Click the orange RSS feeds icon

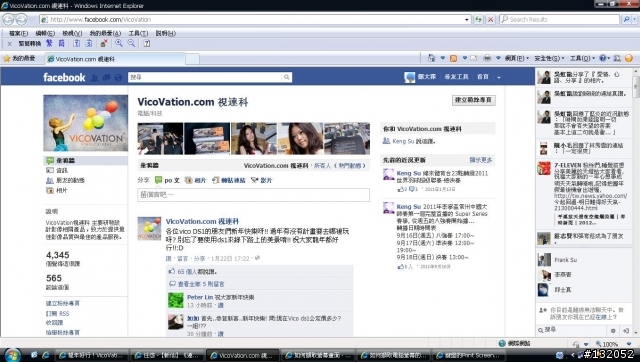453,58
